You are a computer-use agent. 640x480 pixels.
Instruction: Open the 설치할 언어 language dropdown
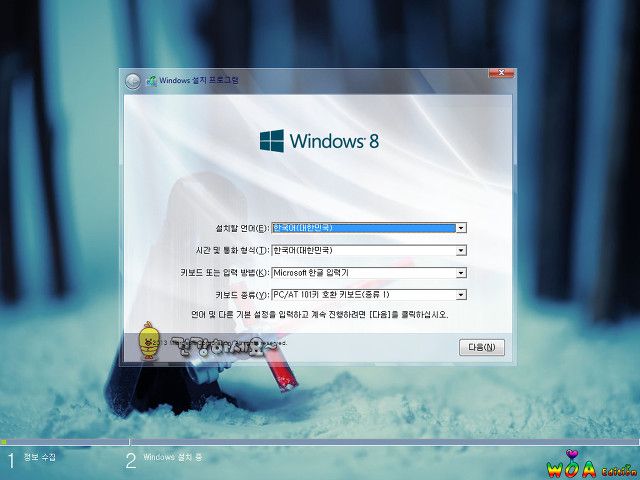461,228
